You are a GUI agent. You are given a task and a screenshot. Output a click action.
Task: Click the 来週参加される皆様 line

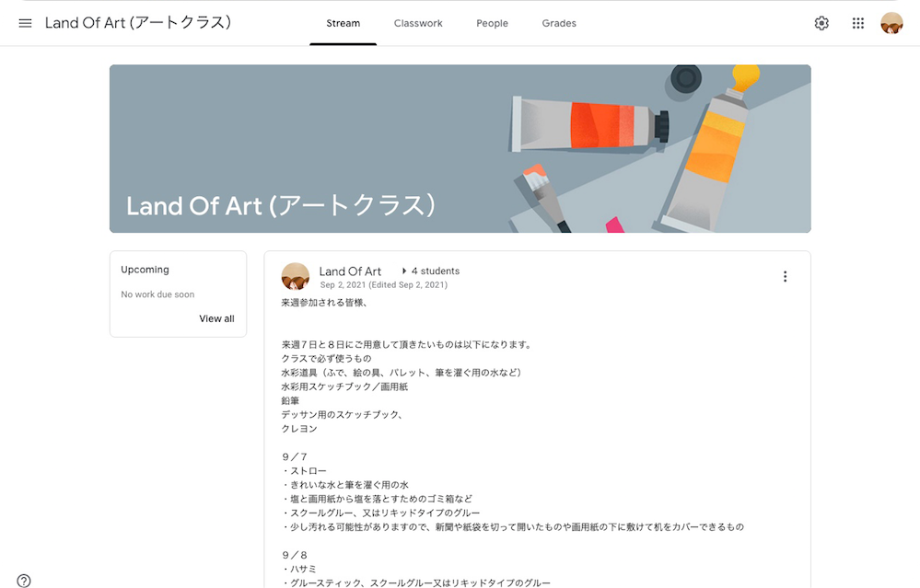[324, 303]
